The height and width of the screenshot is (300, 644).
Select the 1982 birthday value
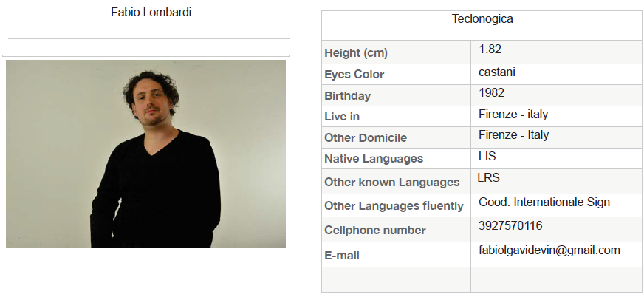pyautogui.click(x=491, y=93)
